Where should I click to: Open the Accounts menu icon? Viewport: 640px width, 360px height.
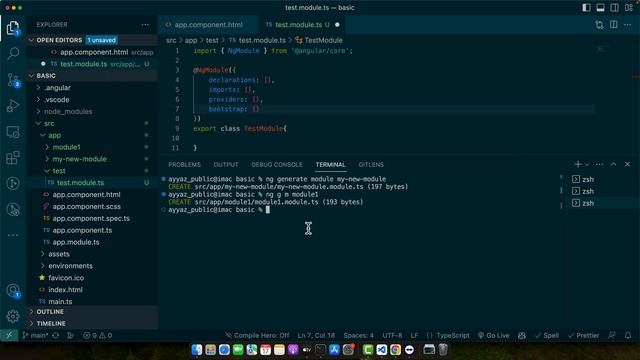coord(13,291)
